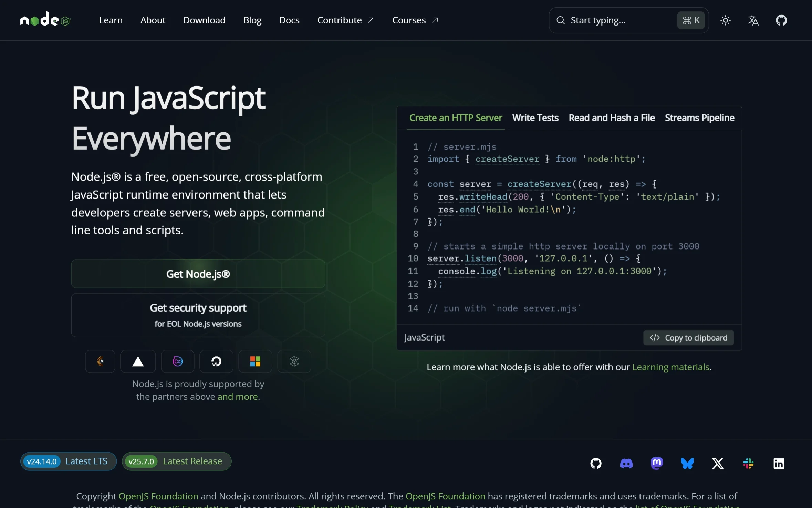
Task: Copy the server code to clipboard
Action: point(688,338)
